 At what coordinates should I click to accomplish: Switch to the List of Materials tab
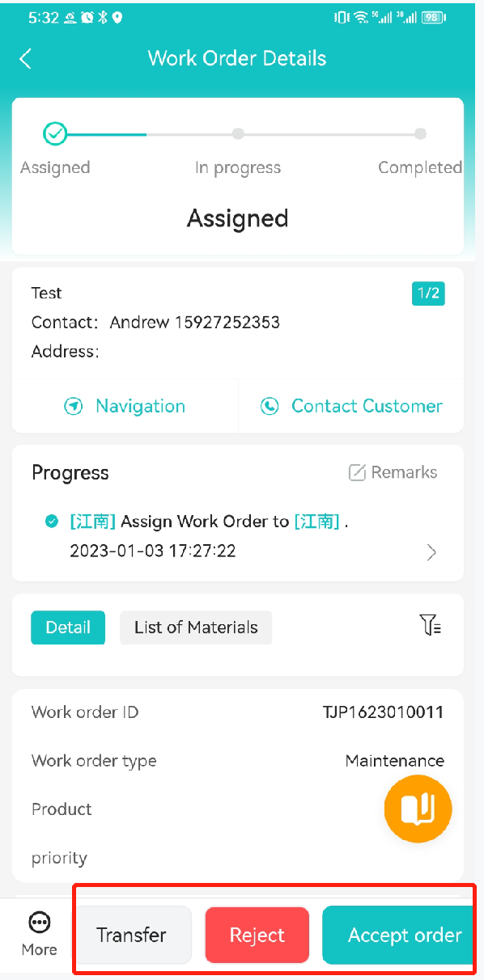tap(196, 627)
